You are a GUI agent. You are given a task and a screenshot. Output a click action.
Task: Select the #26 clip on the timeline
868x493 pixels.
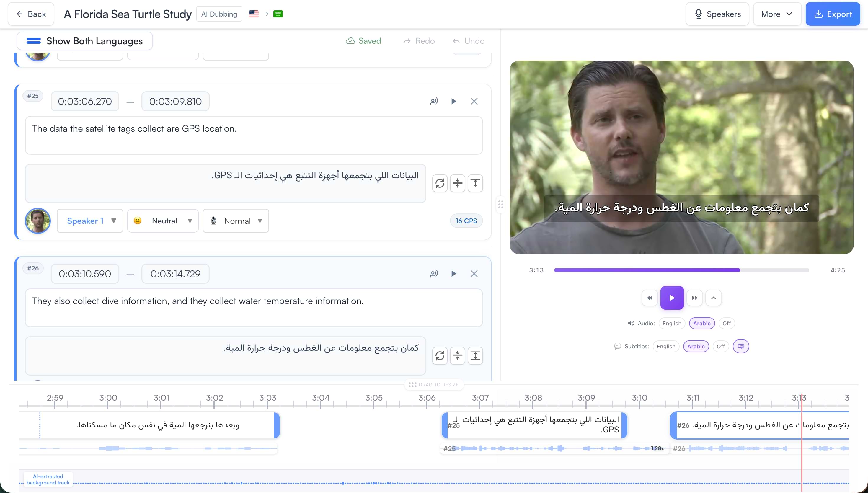point(760,425)
